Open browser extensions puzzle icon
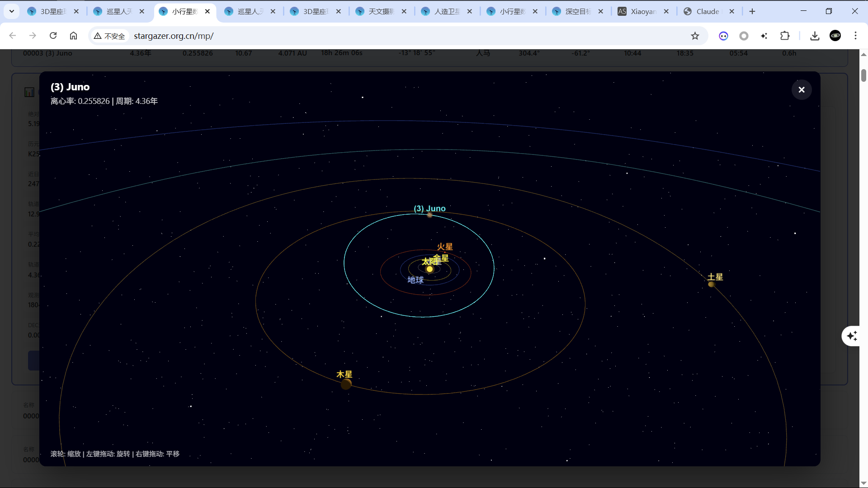The image size is (868, 488). [x=785, y=36]
